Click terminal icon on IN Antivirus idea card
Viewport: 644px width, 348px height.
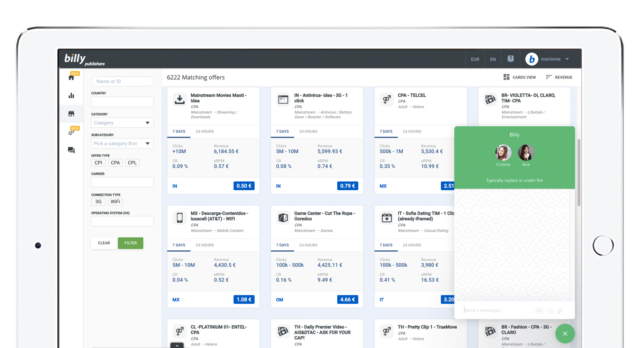click(x=283, y=99)
